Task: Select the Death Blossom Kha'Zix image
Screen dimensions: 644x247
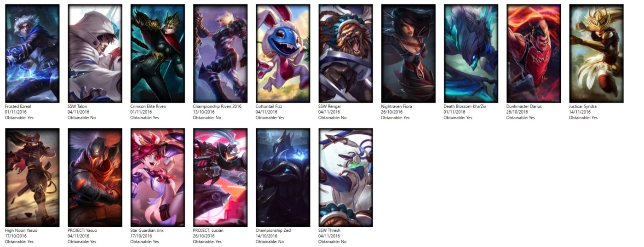Action: (471, 53)
